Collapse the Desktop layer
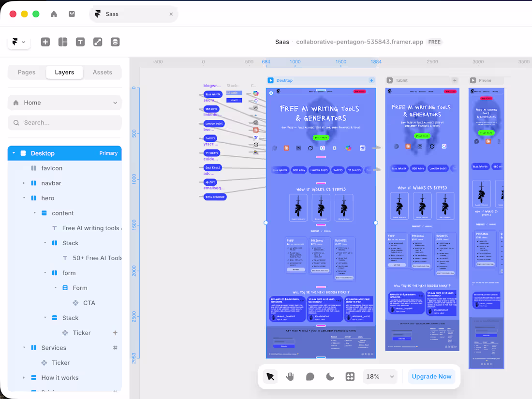This screenshot has width=532, height=399. pyautogui.click(x=14, y=153)
